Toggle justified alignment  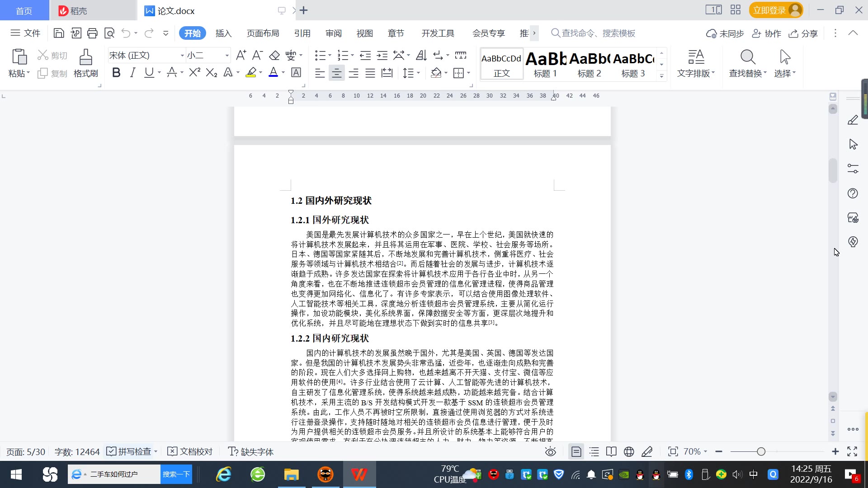[370, 73]
